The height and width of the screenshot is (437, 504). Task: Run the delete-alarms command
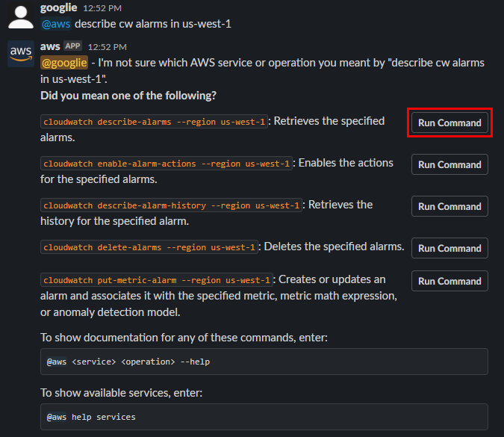tap(449, 248)
